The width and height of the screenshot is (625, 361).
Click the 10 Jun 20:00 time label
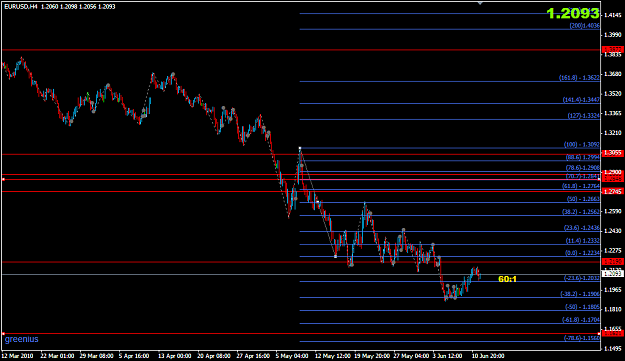[488, 356]
